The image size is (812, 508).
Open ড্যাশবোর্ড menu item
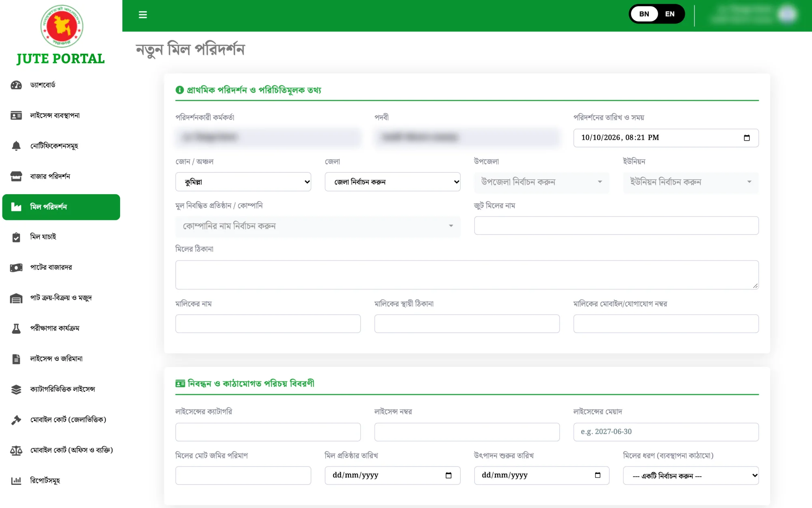(61, 85)
